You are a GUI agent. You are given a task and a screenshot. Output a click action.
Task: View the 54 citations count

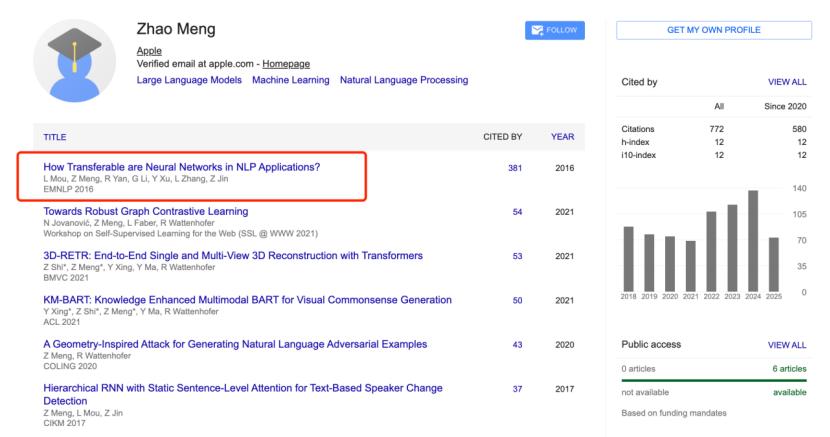(x=517, y=212)
